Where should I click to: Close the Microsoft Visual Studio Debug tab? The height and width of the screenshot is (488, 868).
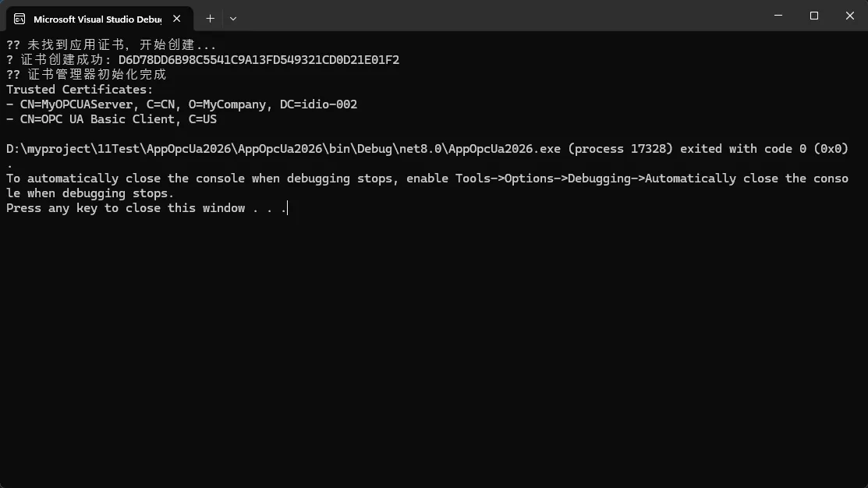tap(178, 18)
